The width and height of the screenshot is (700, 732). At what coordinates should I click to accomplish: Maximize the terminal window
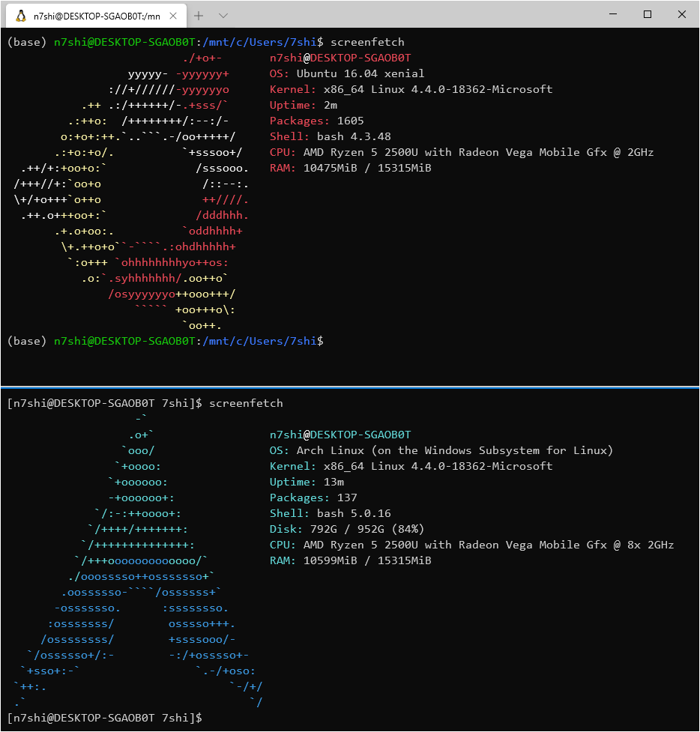tap(647, 14)
